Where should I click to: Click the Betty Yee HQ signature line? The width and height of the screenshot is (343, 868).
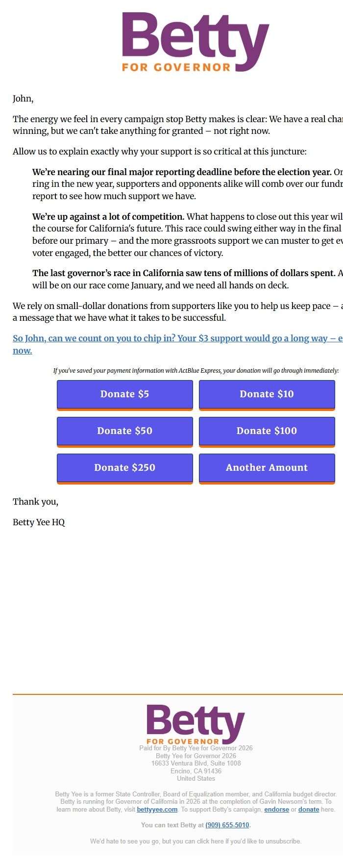[40, 522]
